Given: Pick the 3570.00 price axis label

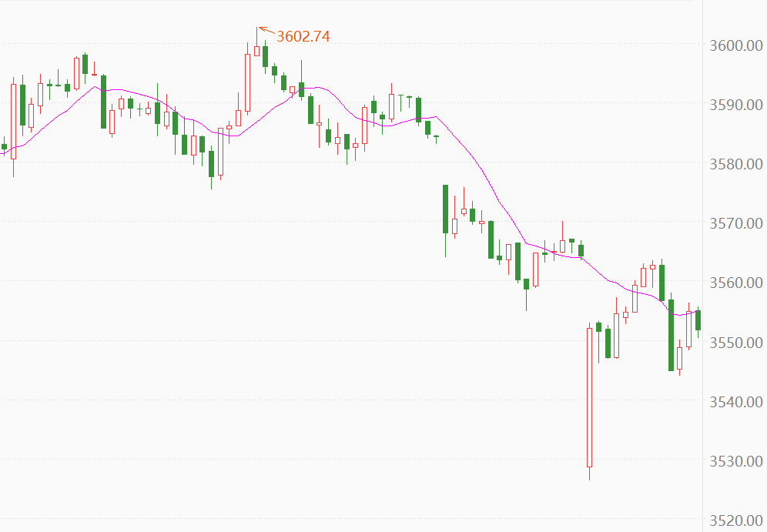Looking at the screenshot, I should click(x=735, y=224).
